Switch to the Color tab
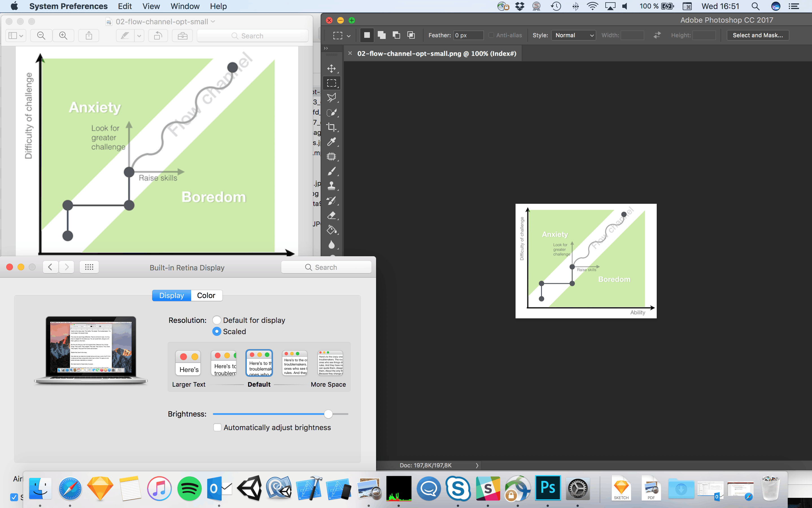Screen dimensions: 812x508 [x=206, y=295]
